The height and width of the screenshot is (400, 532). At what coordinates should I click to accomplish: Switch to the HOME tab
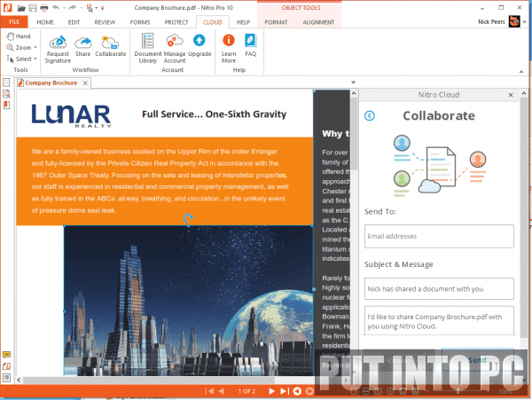coord(45,22)
